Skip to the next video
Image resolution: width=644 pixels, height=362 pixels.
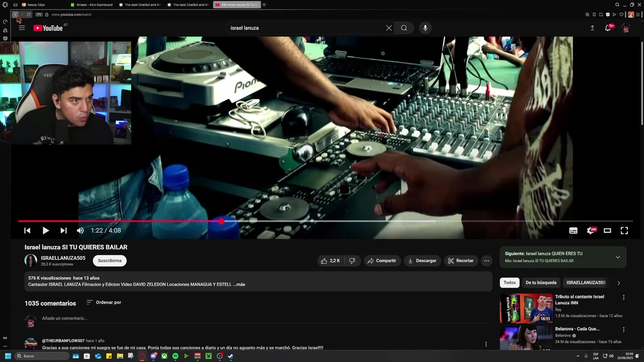(63, 230)
